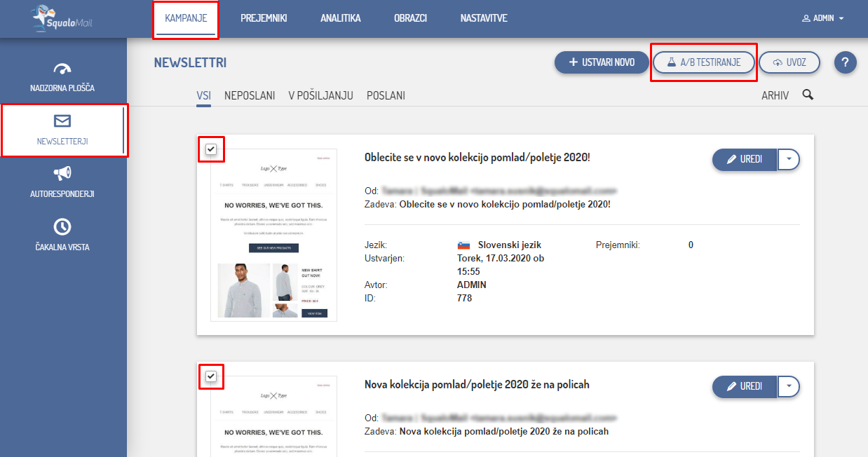Open Autoresponderji megaphone icon
This screenshot has height=457, width=868.
click(x=62, y=173)
